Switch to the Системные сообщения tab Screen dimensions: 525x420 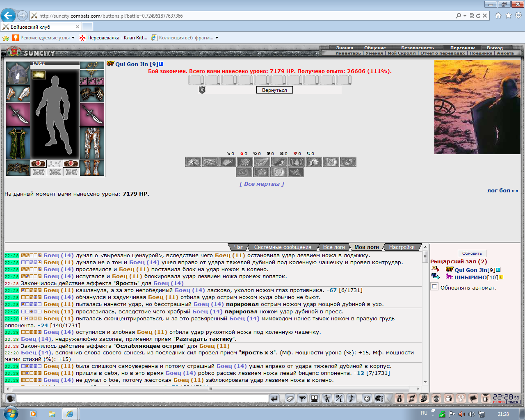[283, 247]
